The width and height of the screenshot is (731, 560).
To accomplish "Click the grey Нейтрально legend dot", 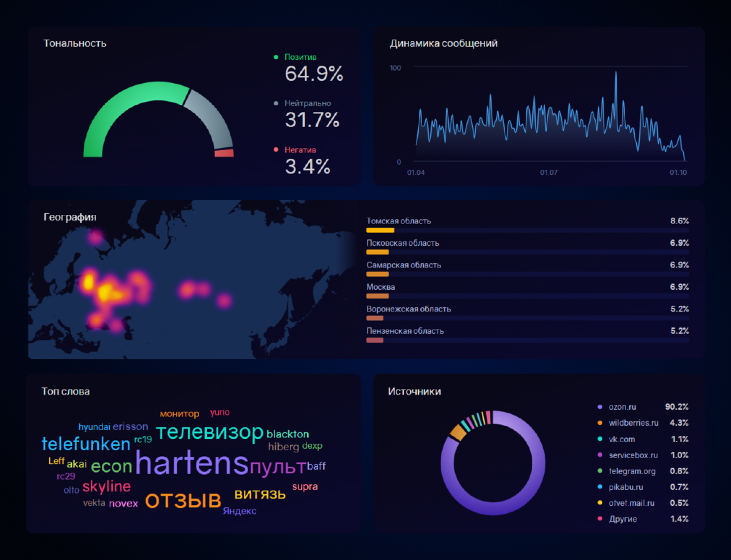I will [276, 103].
